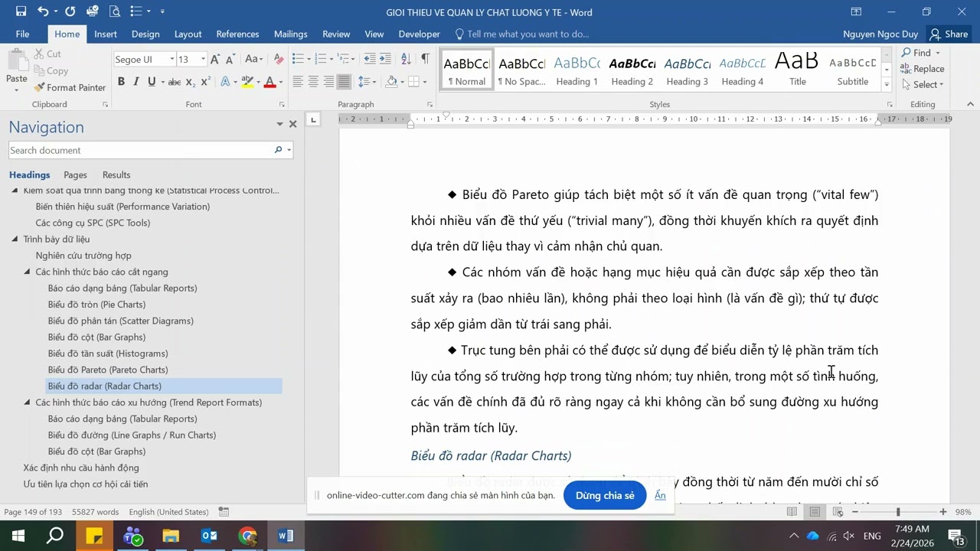
Task: Click Dừng chia sẻ button
Action: coord(605,495)
